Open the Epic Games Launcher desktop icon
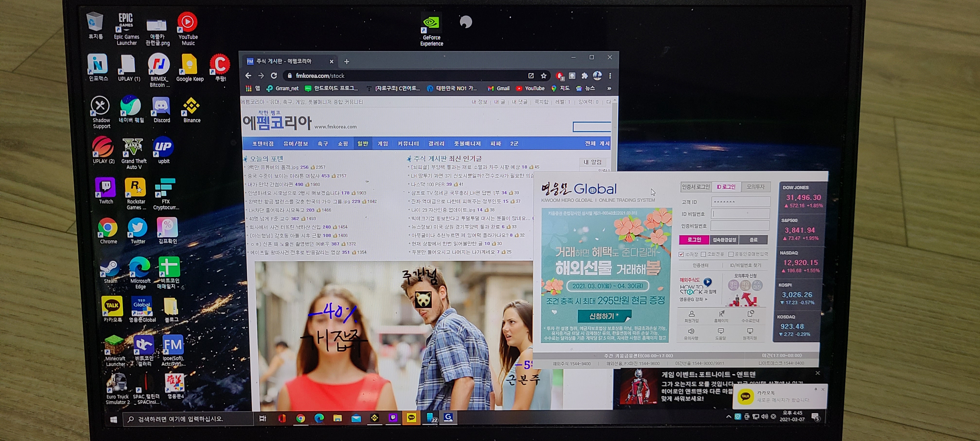 126,29
